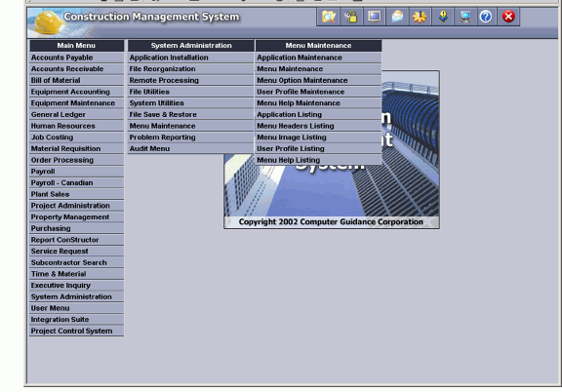Select Audit Menu
Screen dimensions: 562x392
pyautogui.click(x=190, y=148)
